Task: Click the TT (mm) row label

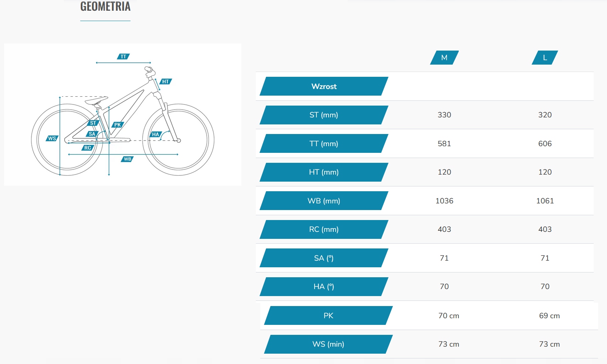Action: [324, 144]
